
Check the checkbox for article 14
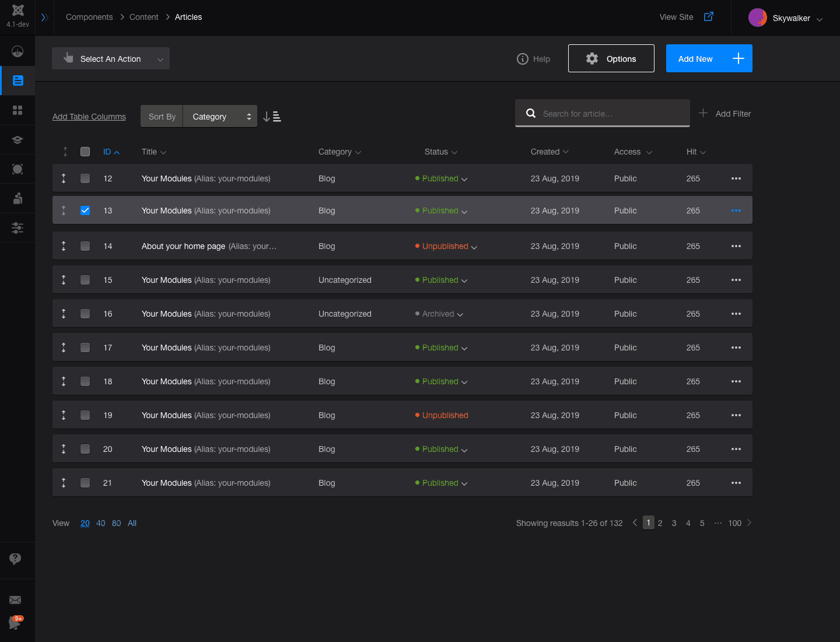click(x=85, y=246)
